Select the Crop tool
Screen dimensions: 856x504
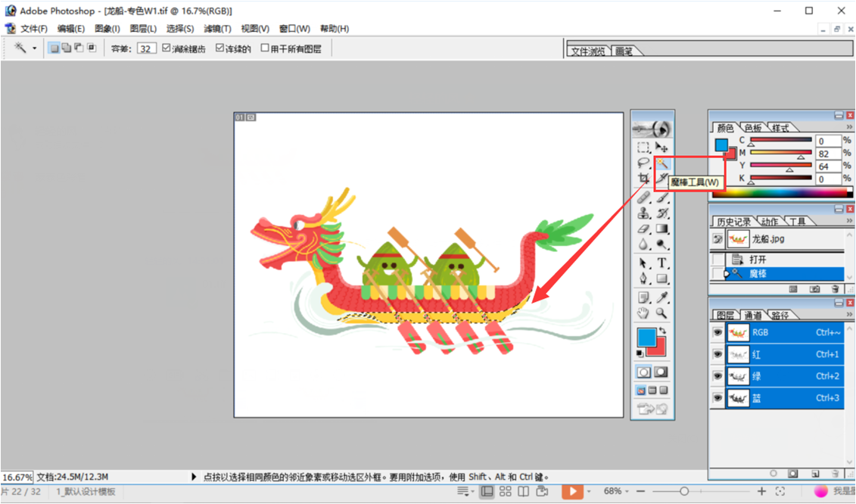point(643,178)
